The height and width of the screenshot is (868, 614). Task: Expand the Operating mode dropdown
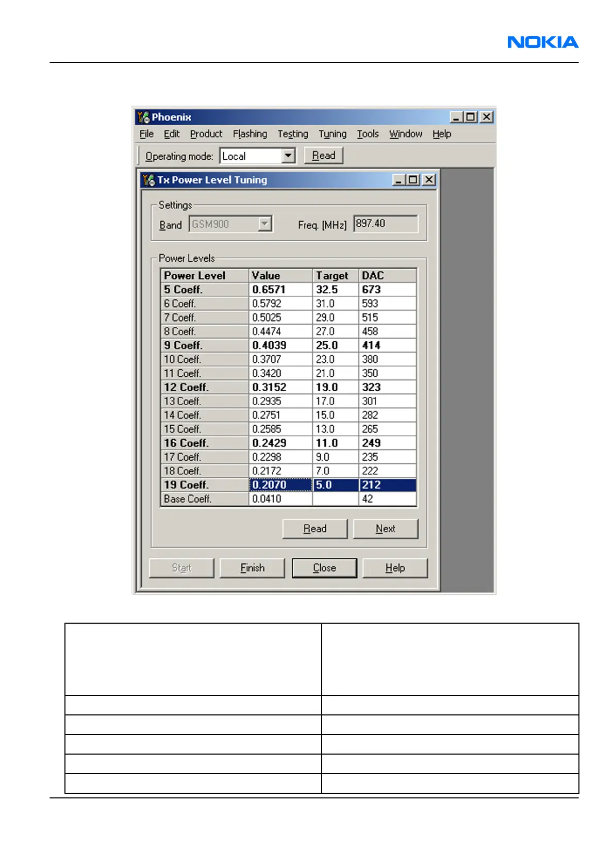[288, 156]
